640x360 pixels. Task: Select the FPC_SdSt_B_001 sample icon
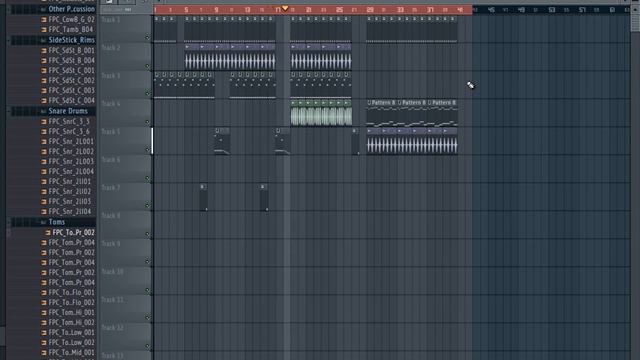click(44, 51)
